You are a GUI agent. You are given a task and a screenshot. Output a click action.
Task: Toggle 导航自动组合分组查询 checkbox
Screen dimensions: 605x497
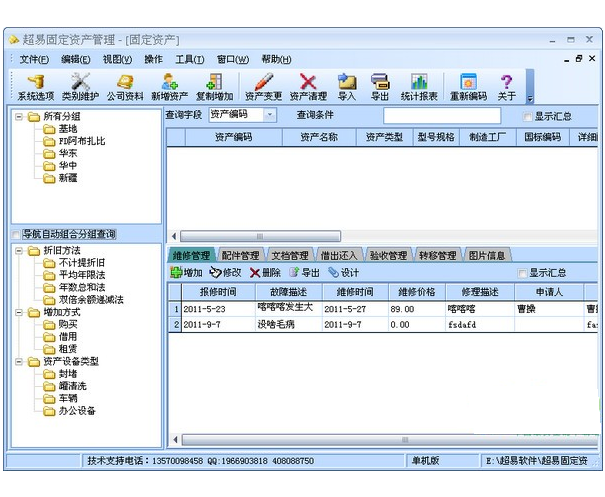[x=17, y=234]
